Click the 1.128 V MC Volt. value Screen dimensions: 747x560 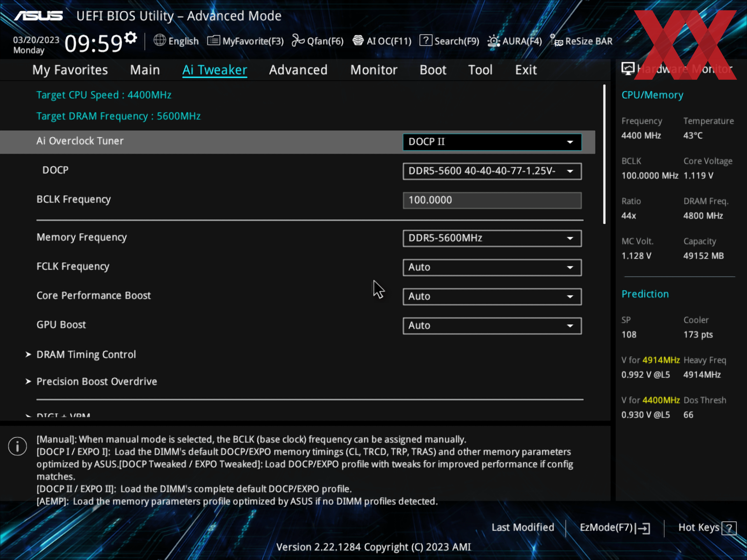[x=636, y=256]
